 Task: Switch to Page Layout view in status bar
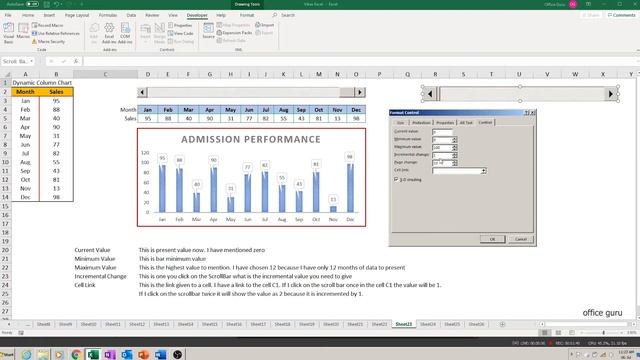[x=558, y=333]
